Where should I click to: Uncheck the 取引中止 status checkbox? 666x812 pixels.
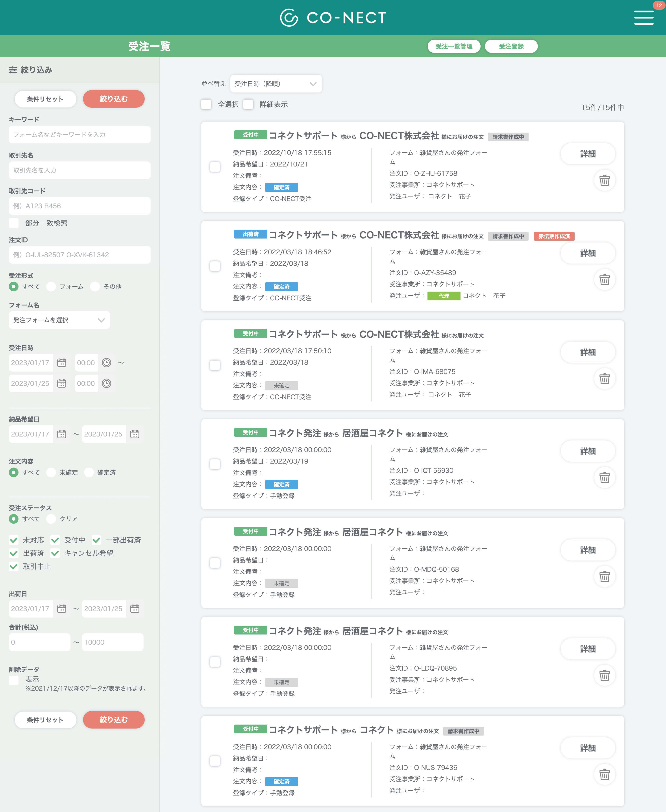pos(14,566)
